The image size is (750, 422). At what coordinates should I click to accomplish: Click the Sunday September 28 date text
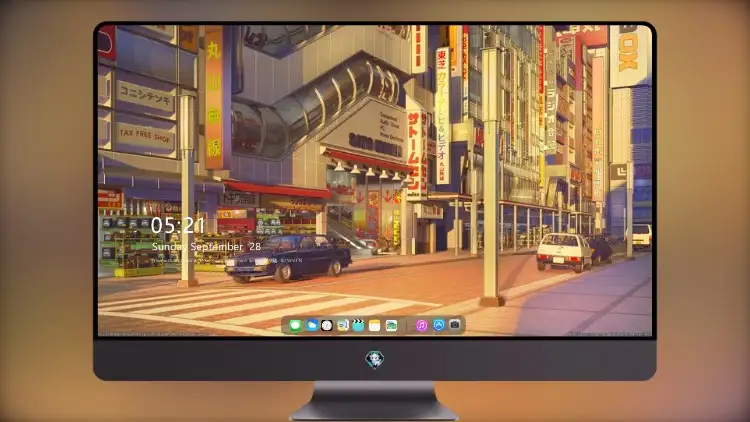[207, 247]
